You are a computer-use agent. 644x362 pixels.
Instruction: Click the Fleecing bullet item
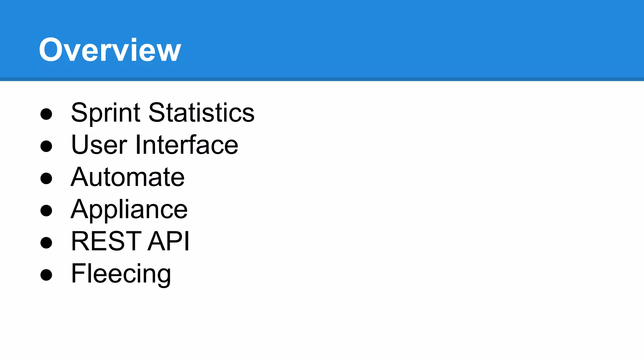121,274
